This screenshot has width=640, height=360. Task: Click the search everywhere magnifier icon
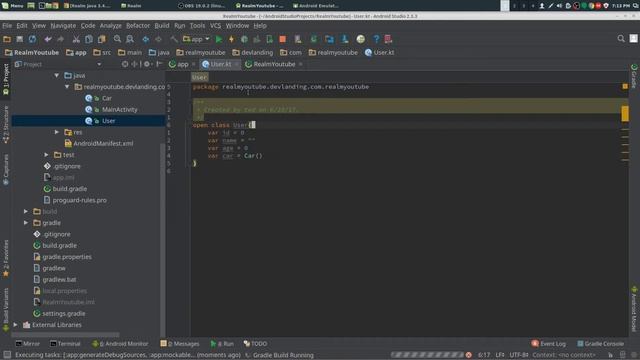tap(621, 38)
